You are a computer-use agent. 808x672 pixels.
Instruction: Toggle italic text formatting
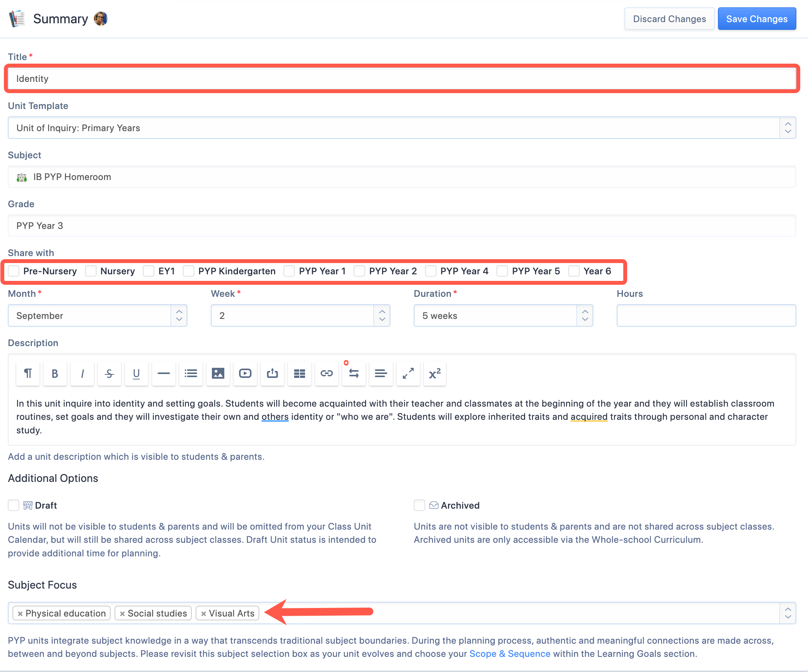coord(82,374)
